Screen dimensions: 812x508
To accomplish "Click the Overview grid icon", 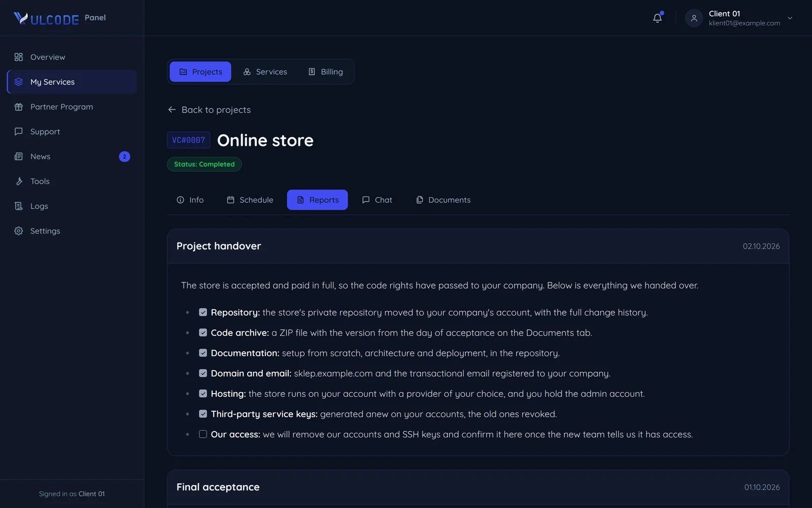I will [x=19, y=57].
